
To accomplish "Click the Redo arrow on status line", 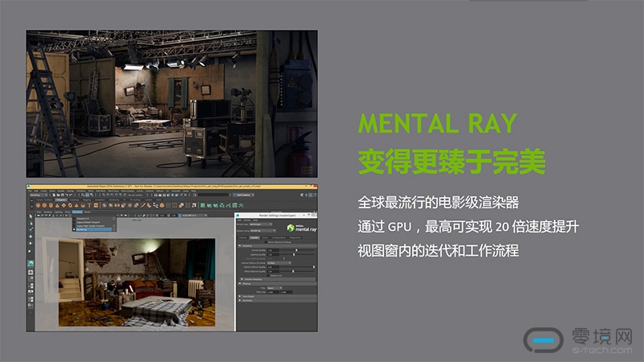I will click(x=71, y=195).
